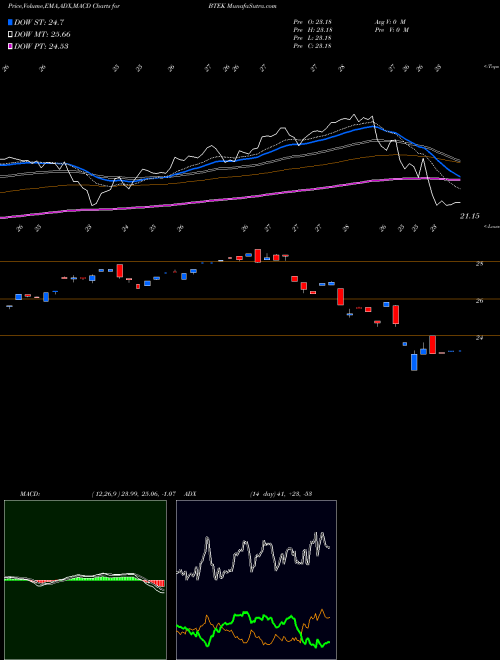Click inside the green MACD histogram chart

pos(85,580)
